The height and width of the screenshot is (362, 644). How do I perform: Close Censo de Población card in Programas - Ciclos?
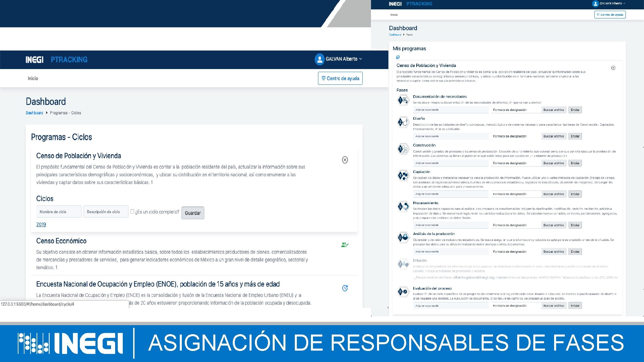click(345, 160)
